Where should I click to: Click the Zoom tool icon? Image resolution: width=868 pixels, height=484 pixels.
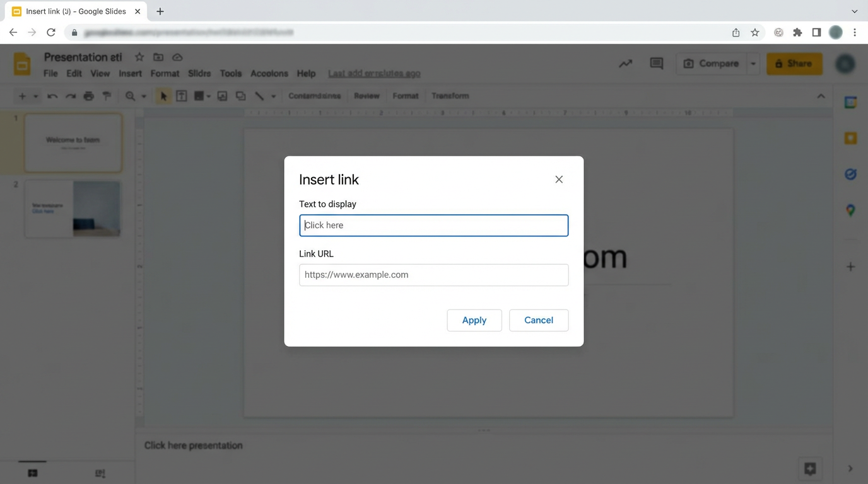pos(129,96)
